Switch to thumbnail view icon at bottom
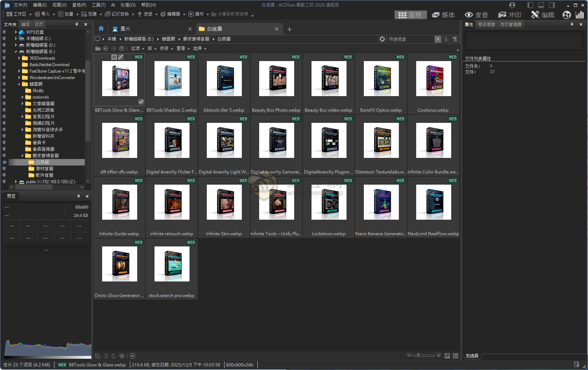The height and width of the screenshot is (370, 588). [x=447, y=356]
